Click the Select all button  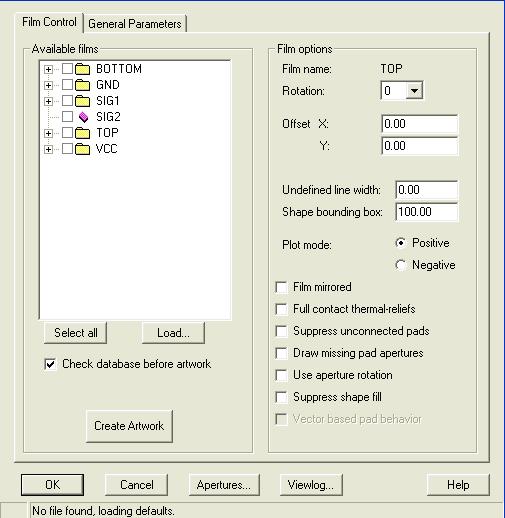click(x=75, y=333)
